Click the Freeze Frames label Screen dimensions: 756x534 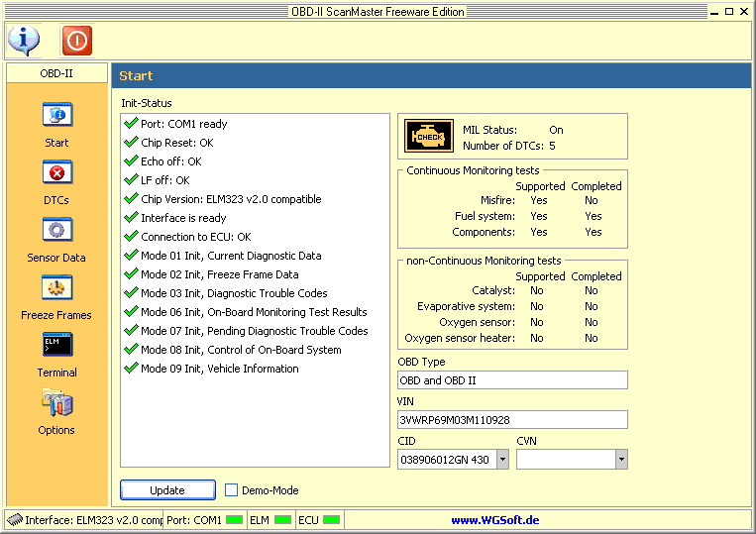tap(56, 315)
